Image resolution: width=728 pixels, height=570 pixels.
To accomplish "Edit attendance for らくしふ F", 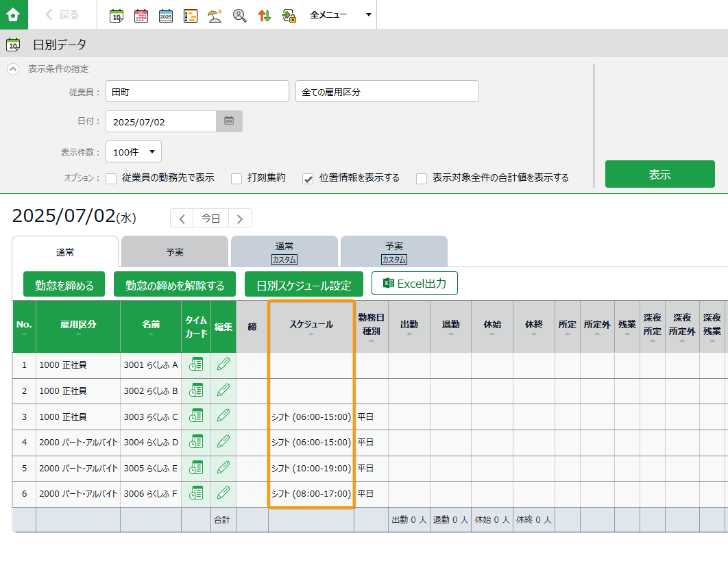I will tap(223, 493).
